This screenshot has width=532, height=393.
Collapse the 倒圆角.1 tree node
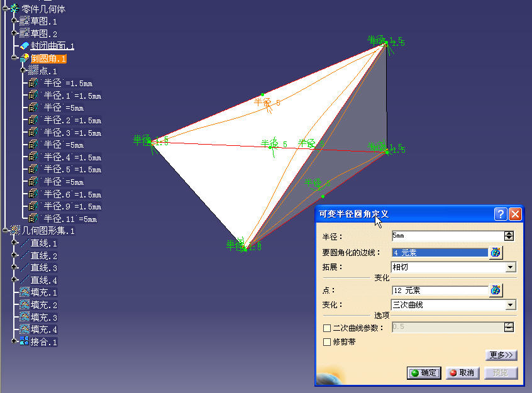[x=14, y=57]
